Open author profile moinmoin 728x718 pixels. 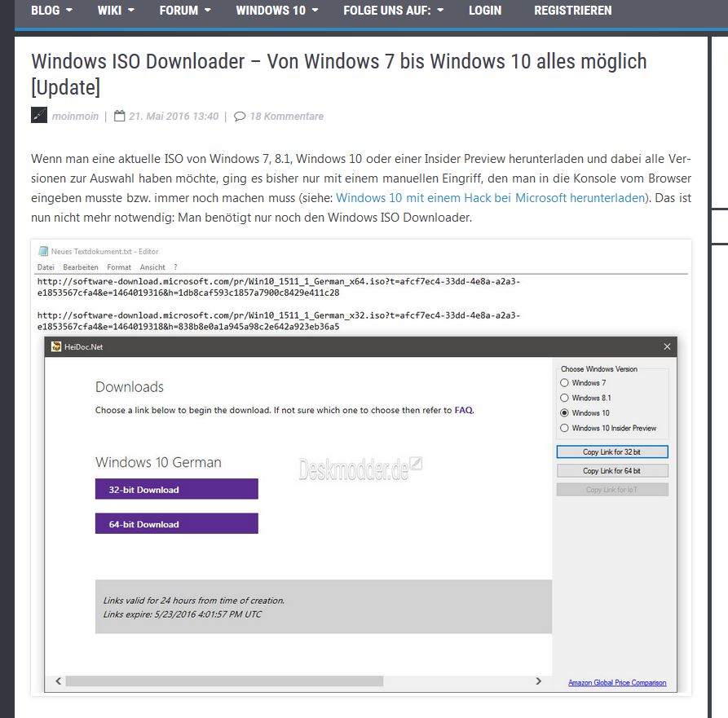pyautogui.click(x=75, y=116)
